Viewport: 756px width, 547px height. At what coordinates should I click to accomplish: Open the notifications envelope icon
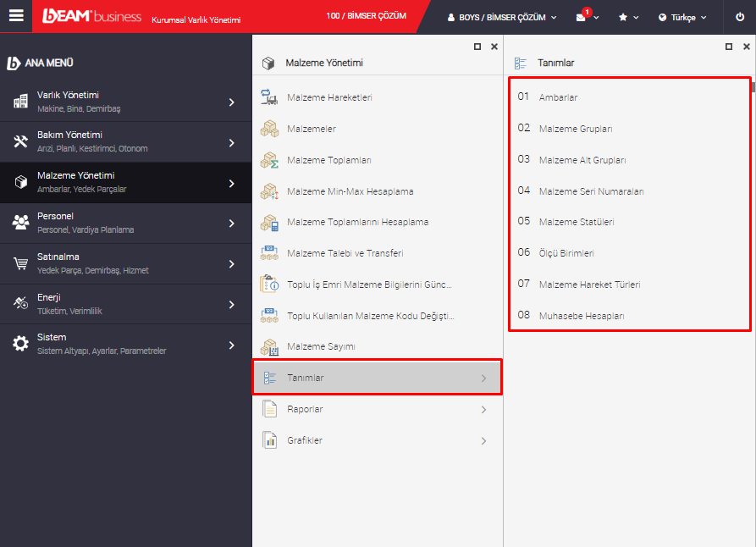[581, 17]
